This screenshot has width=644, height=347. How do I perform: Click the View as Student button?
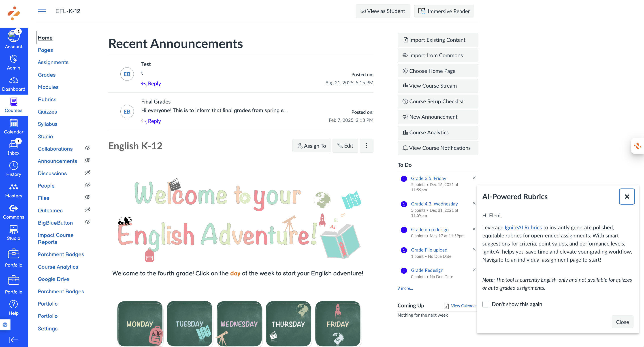pyautogui.click(x=382, y=11)
